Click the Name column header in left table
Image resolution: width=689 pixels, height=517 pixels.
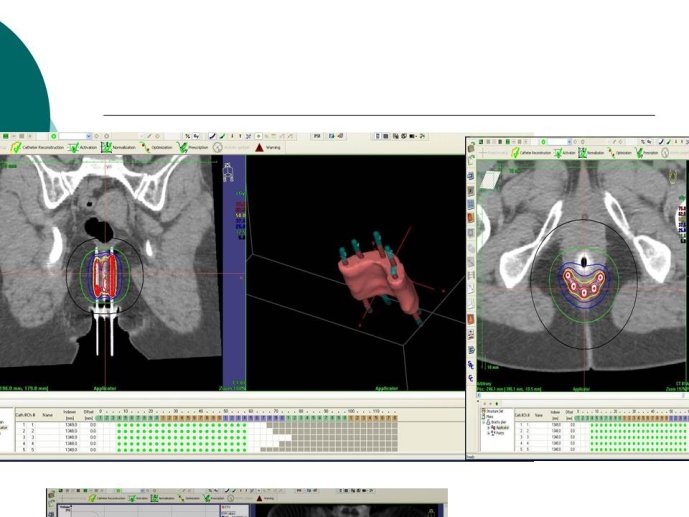pyautogui.click(x=47, y=415)
